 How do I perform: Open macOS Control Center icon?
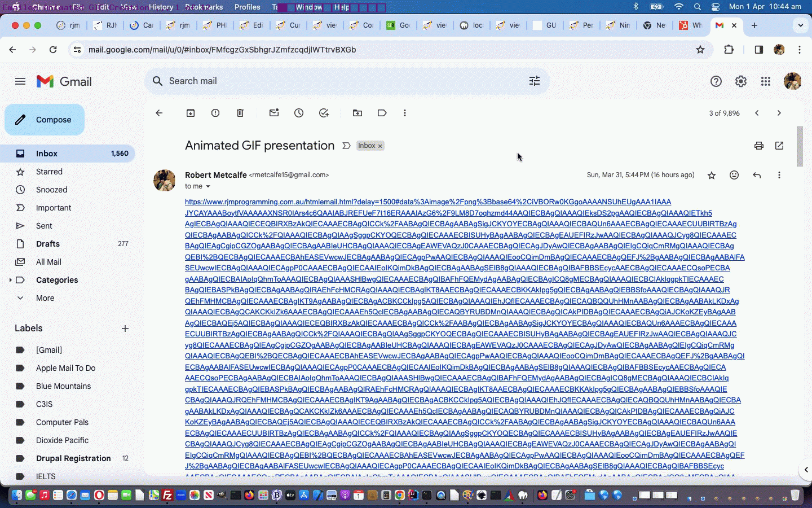(716, 7)
